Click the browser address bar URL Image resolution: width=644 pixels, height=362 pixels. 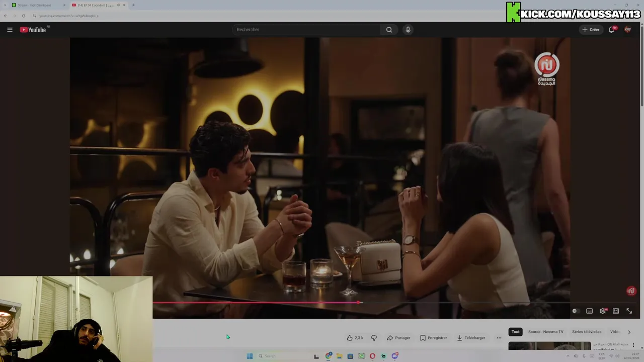click(x=69, y=16)
